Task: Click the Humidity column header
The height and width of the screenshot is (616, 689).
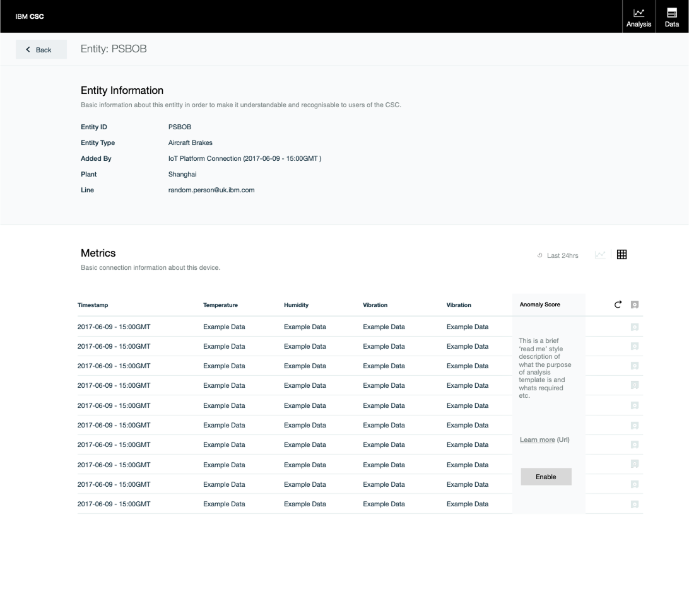Action: (x=295, y=305)
